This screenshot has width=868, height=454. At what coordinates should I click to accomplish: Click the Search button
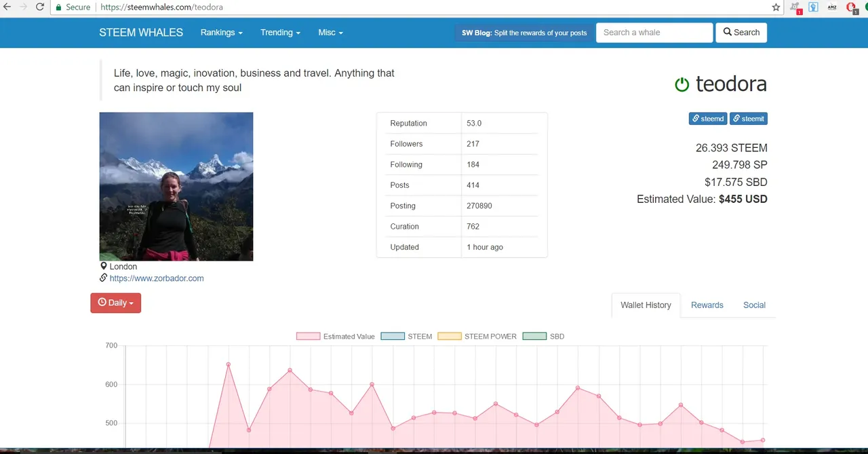(x=741, y=33)
